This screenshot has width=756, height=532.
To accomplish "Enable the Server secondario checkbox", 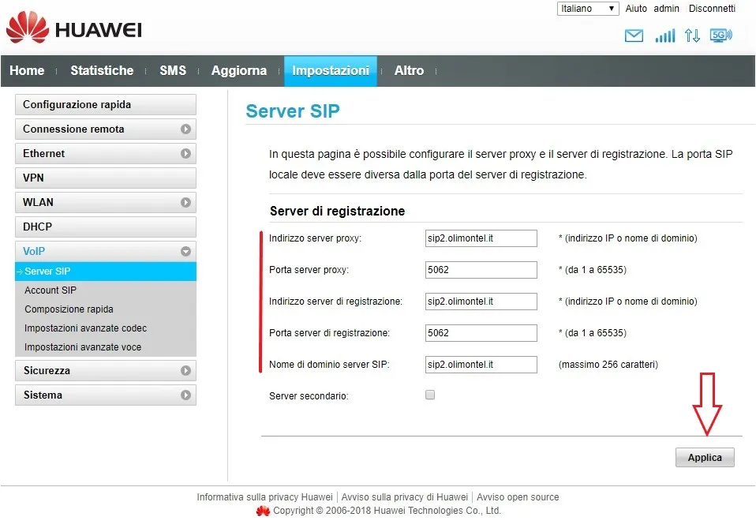I will coord(430,395).
